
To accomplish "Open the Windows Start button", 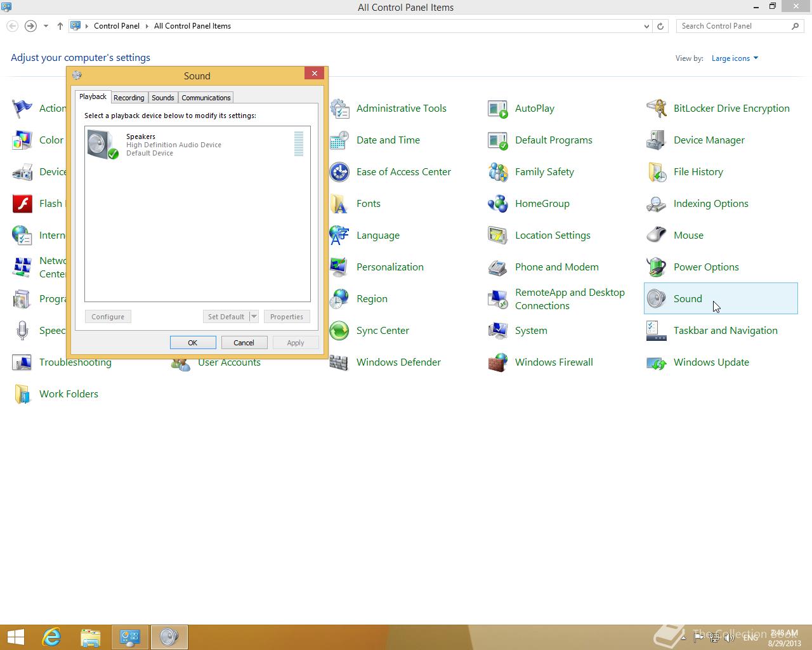I will pos(16,637).
